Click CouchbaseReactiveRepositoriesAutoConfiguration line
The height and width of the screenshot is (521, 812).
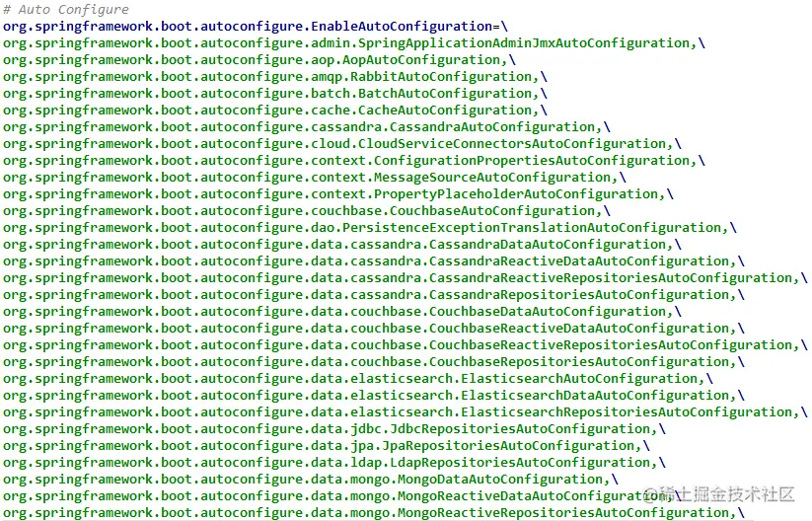[x=406, y=345]
